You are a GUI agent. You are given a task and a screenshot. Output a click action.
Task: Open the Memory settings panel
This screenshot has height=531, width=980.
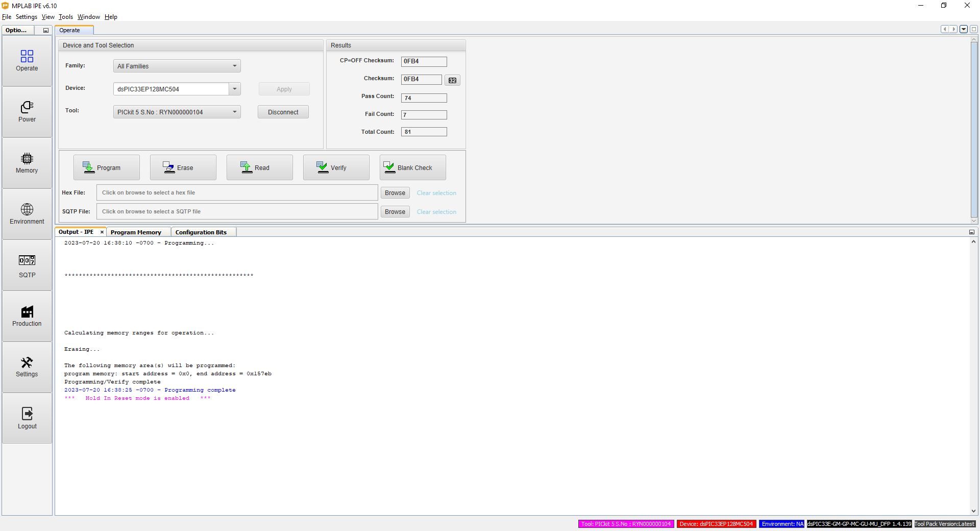[x=27, y=162]
